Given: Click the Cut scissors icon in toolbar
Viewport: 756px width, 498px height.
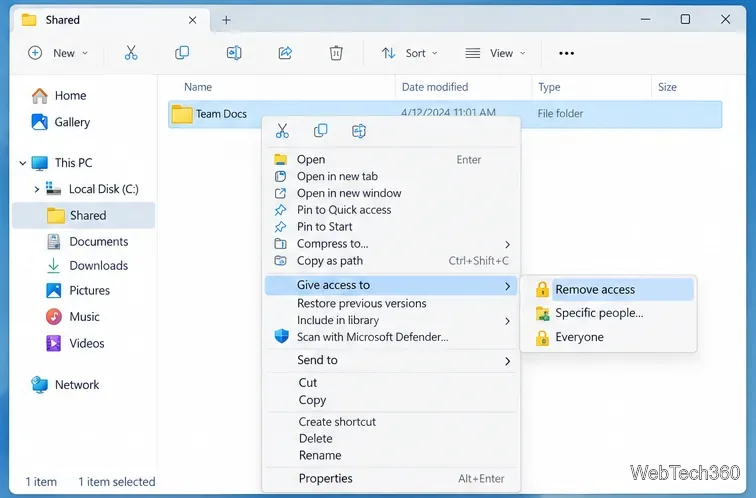Looking at the screenshot, I should (x=131, y=53).
